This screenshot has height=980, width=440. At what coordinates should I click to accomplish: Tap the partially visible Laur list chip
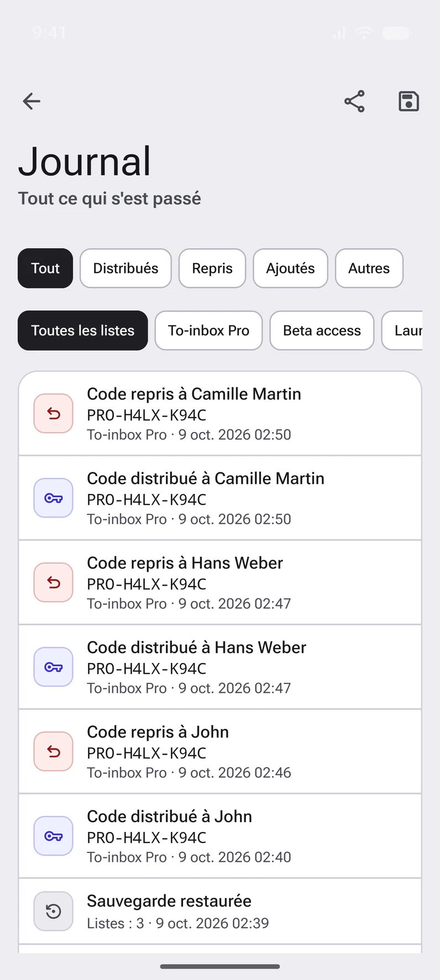click(x=402, y=330)
